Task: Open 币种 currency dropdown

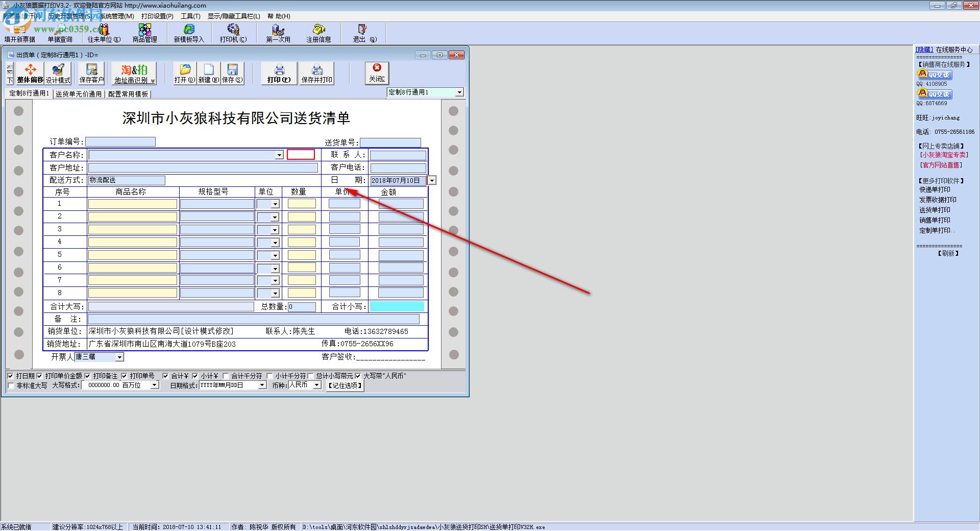Action: click(x=317, y=385)
